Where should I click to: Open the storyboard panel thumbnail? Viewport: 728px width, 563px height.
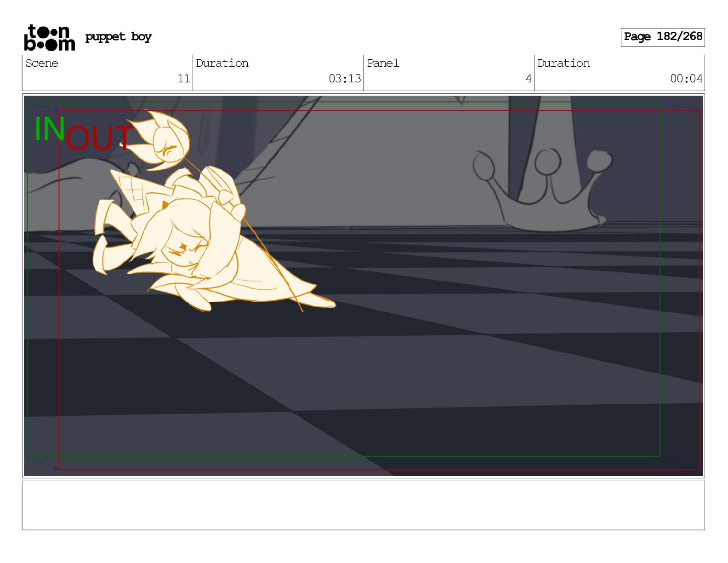coord(363,286)
